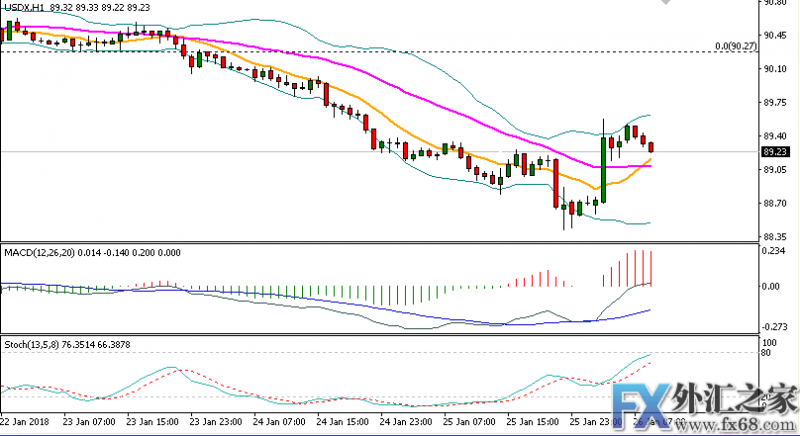Select the 22 Jan 2018 time label

pos(24,422)
